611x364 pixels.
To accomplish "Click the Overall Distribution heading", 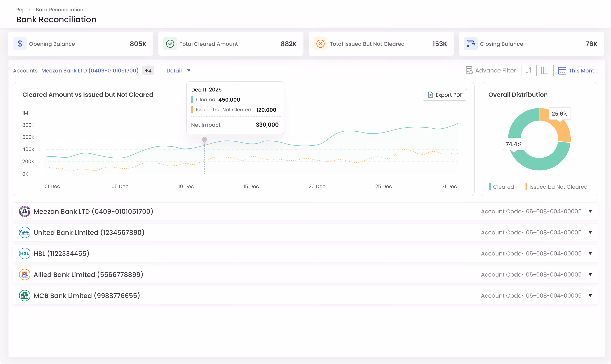I will point(518,95).
